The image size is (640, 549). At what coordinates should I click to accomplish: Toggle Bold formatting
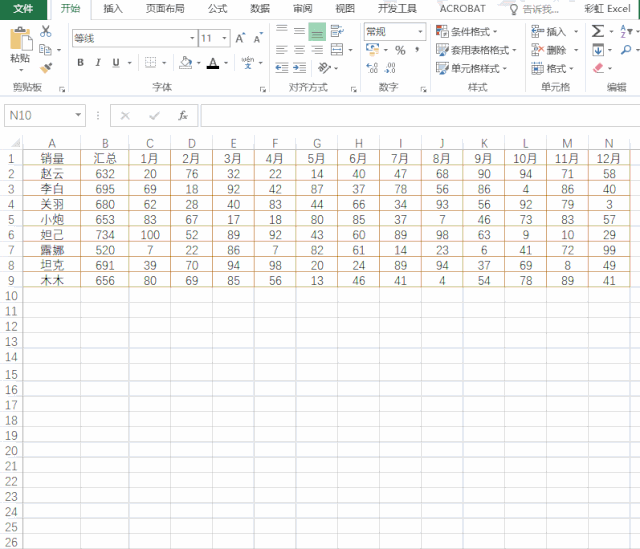80,62
